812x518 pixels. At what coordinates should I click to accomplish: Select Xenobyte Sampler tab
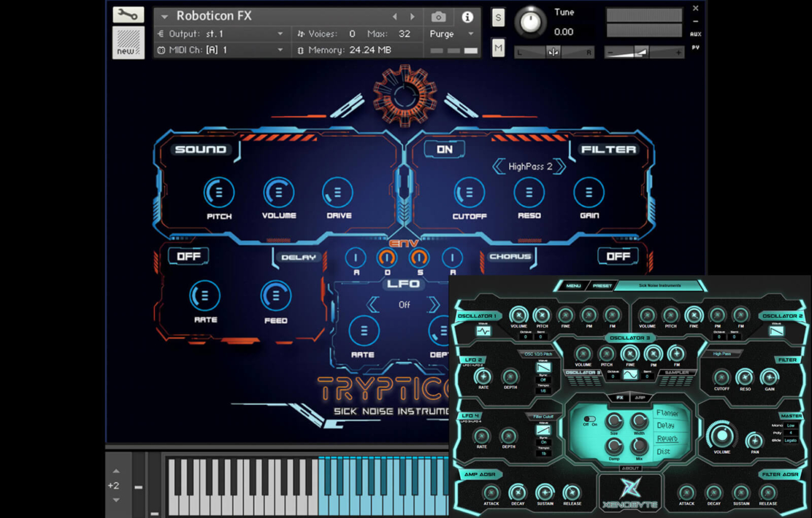pyautogui.click(x=677, y=373)
